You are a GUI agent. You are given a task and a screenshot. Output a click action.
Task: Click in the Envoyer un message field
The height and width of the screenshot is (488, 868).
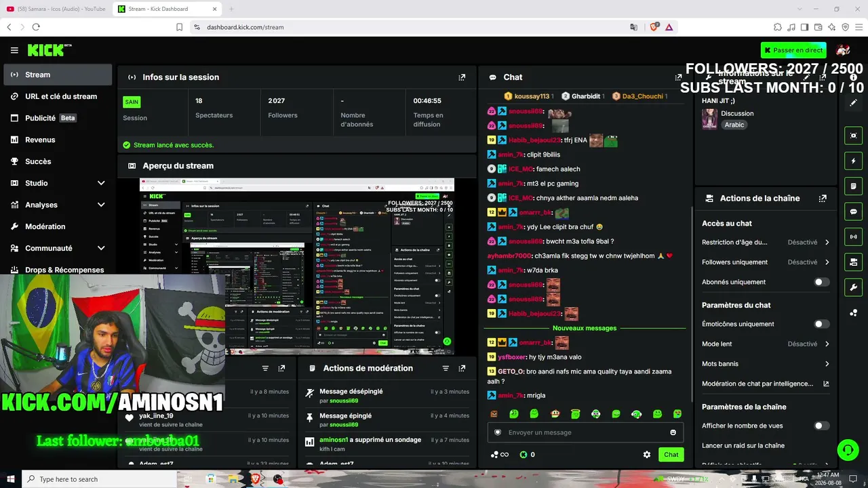(x=585, y=432)
